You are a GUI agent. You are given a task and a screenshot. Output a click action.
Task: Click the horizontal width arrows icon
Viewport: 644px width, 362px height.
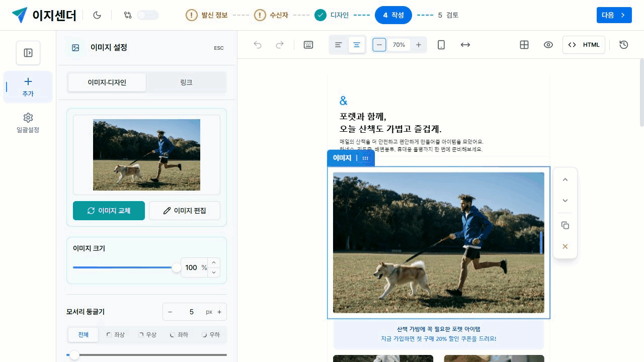pyautogui.click(x=465, y=45)
